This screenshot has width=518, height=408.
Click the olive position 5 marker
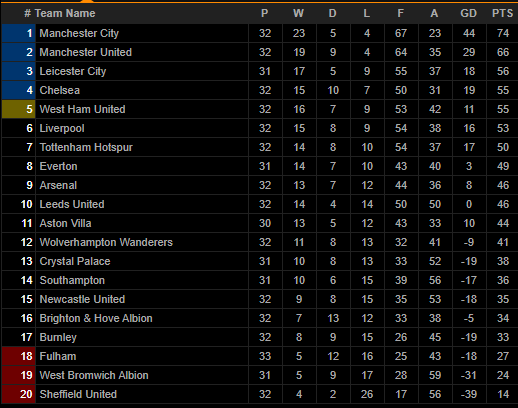point(19,109)
